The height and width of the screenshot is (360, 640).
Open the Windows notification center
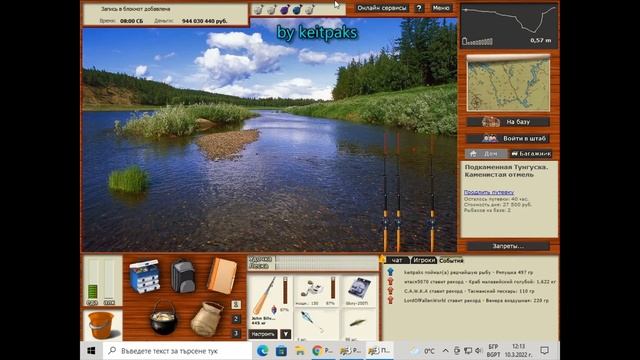[x=544, y=351]
